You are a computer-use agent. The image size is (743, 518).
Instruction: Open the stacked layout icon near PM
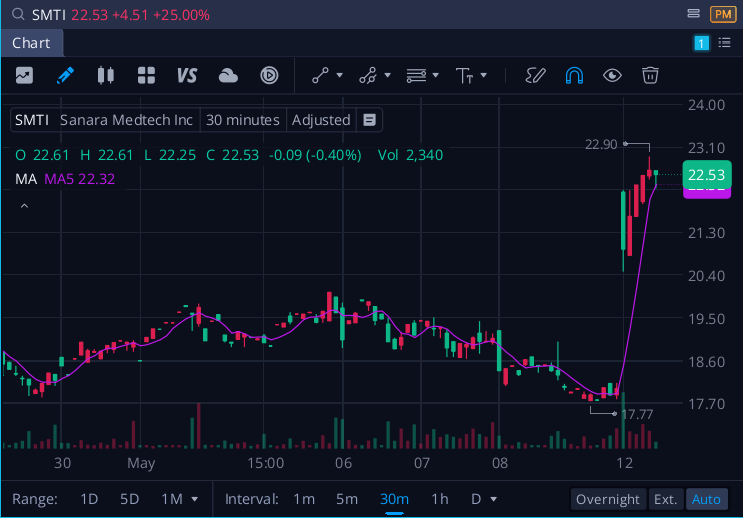[x=693, y=13]
